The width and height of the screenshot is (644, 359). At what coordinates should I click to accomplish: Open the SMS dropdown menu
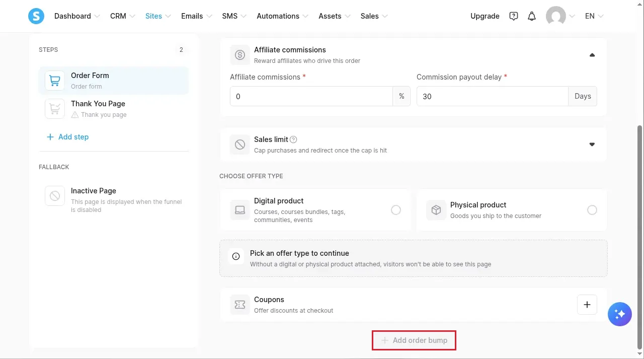[x=234, y=16]
